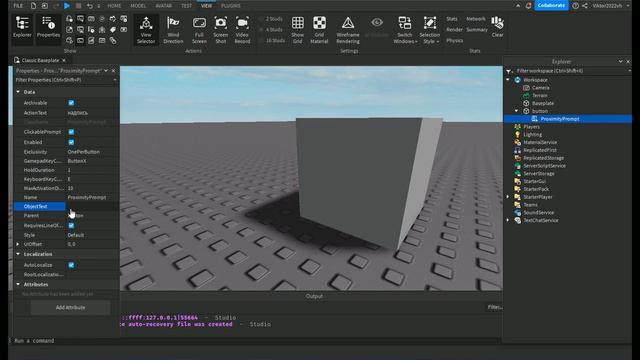Show Render stats
The height and width of the screenshot is (360, 640).
pyautogui.click(x=454, y=30)
